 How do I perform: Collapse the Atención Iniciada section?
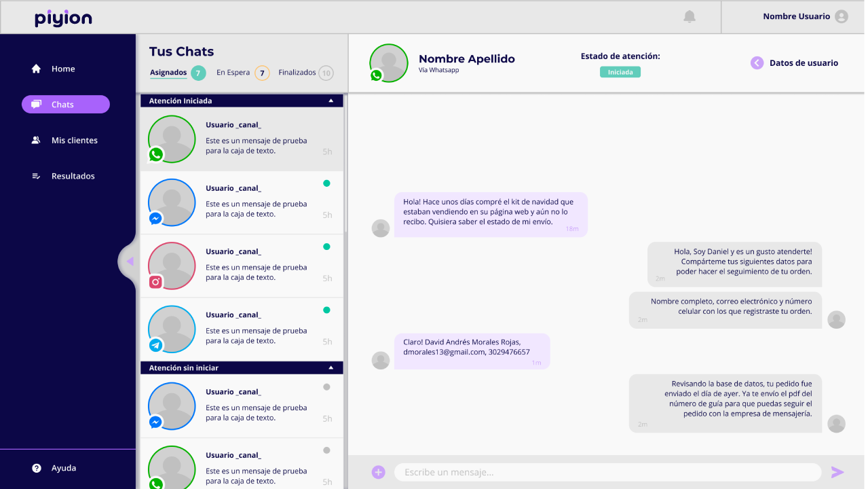[x=331, y=101]
